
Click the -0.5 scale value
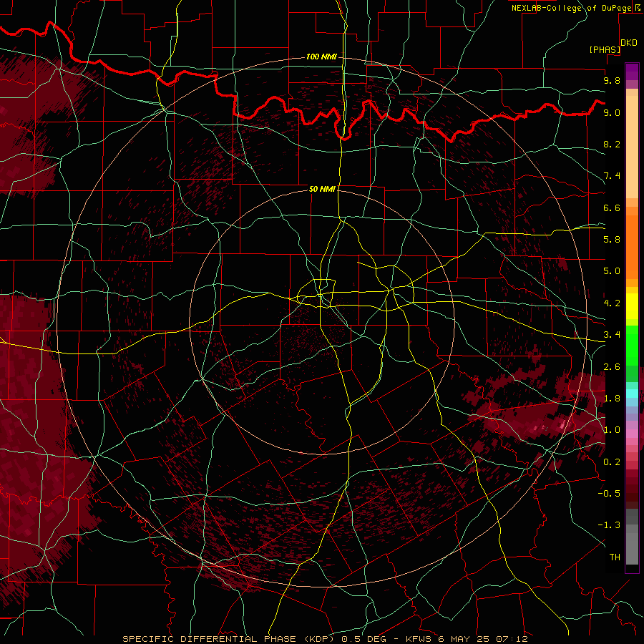pos(609,494)
